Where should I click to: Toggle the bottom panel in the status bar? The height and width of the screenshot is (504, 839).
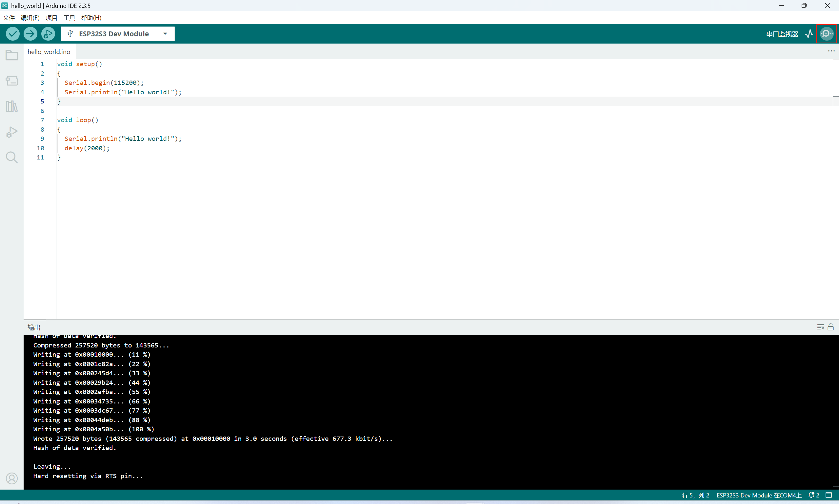pyautogui.click(x=829, y=495)
